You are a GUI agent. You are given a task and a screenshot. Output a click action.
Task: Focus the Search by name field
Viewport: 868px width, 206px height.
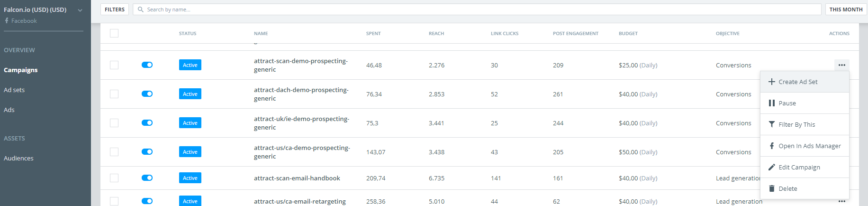[x=477, y=9]
